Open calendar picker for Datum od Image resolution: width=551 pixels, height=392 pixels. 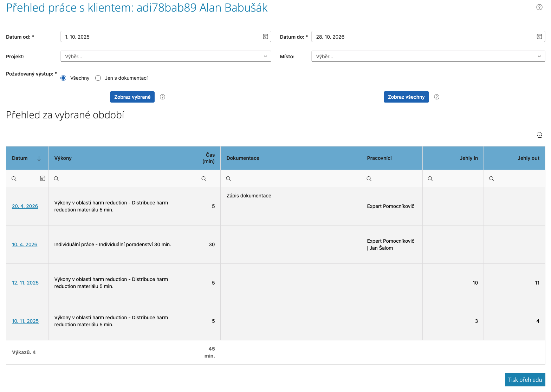(266, 37)
